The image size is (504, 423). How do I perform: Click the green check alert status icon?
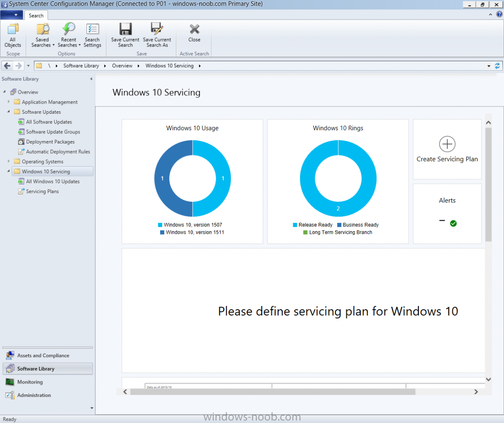453,223
